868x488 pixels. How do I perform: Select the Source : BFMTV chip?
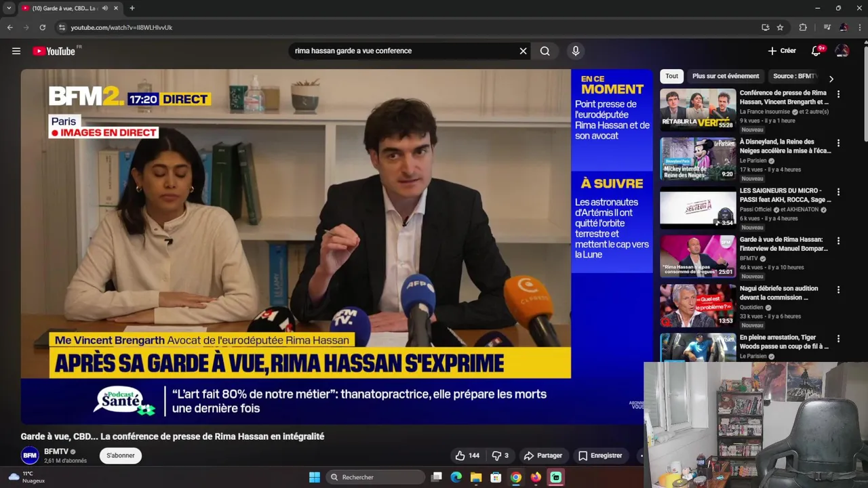click(x=794, y=77)
